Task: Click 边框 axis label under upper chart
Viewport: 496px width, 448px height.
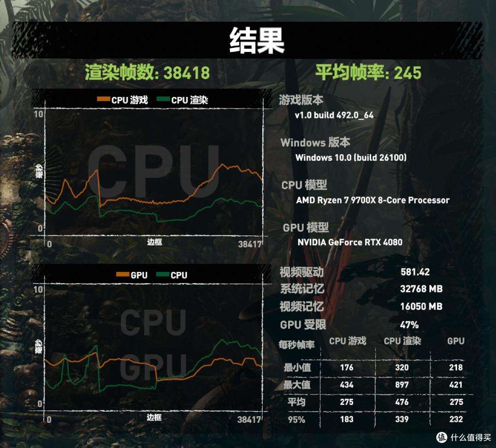Action: tap(154, 242)
